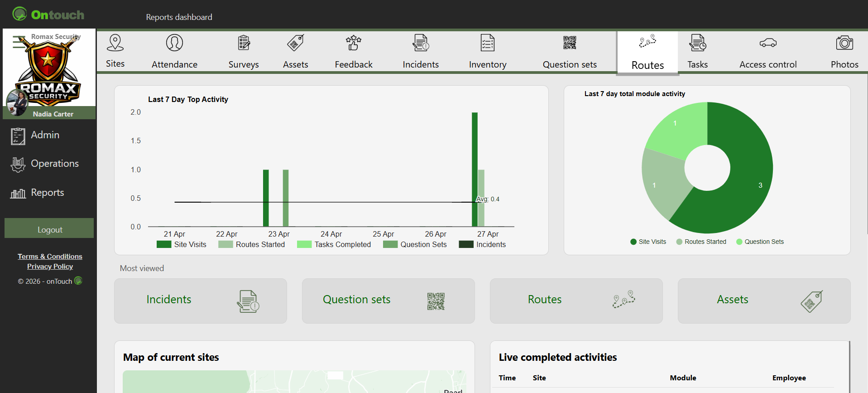Toggle Incidents bar chart legend swatch

pyautogui.click(x=466, y=244)
